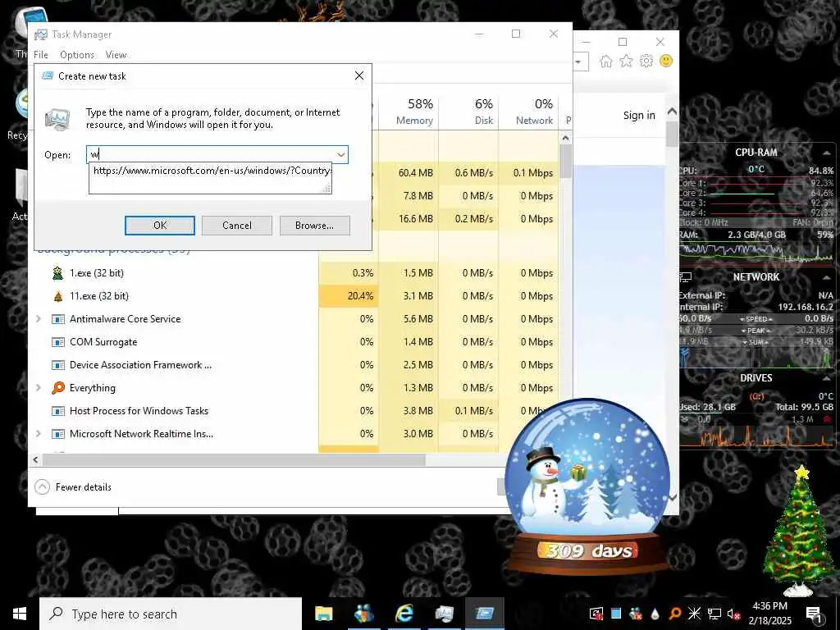840x630 pixels.
Task: Launch Internet Explorer from the taskbar
Action: (404, 614)
